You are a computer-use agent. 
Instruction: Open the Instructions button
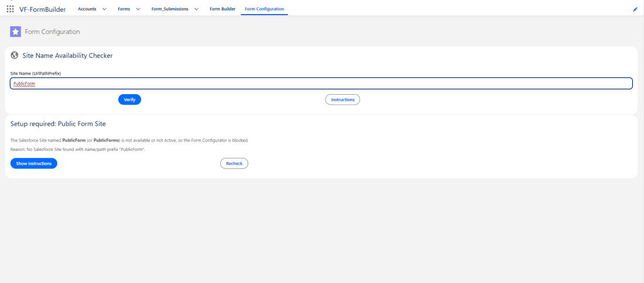pos(342,99)
